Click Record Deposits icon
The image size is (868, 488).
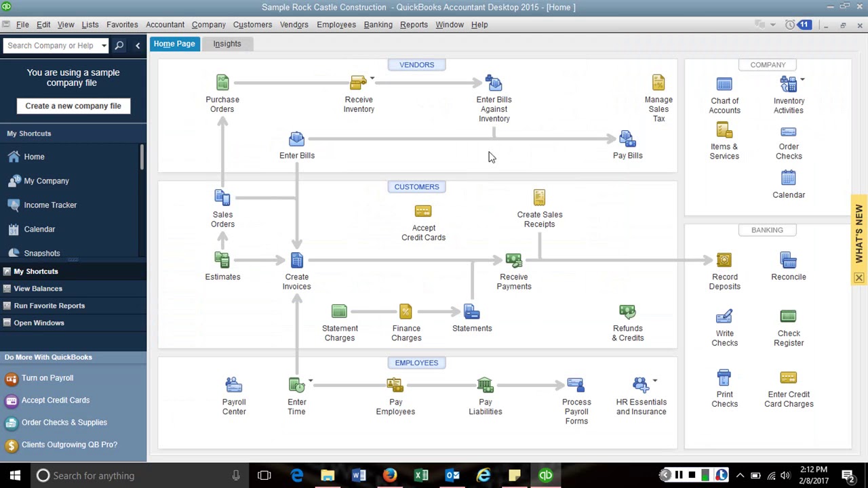point(724,260)
